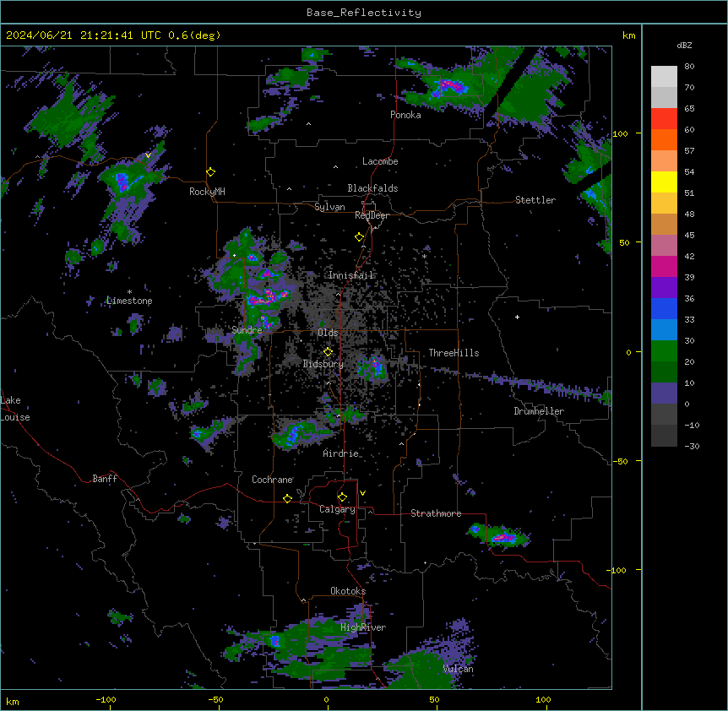Click the dBZ legend heading

point(684,46)
